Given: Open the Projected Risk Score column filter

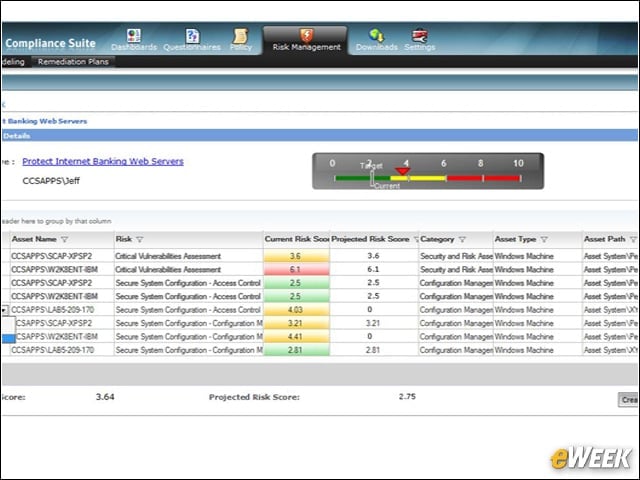Looking at the screenshot, I should click(416, 240).
